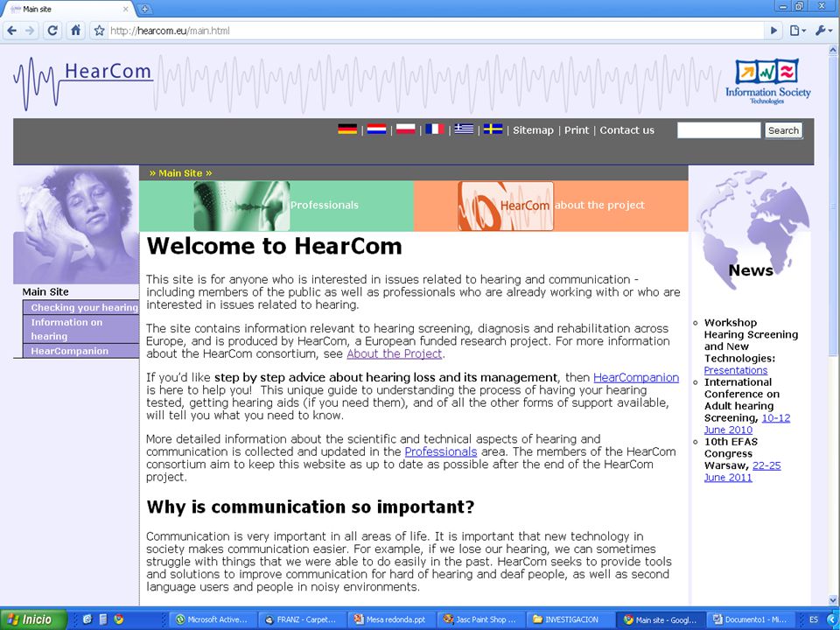The image size is (840, 630).
Task: Switch to the Dutch flag language
Action: click(376, 129)
